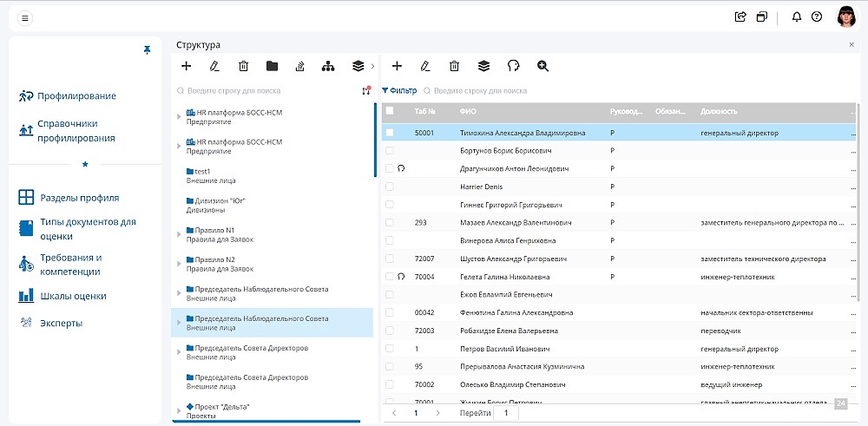Viewport: 868px width, 426px height.
Task: Toggle the pin icon in the sidebar
Action: (x=147, y=50)
